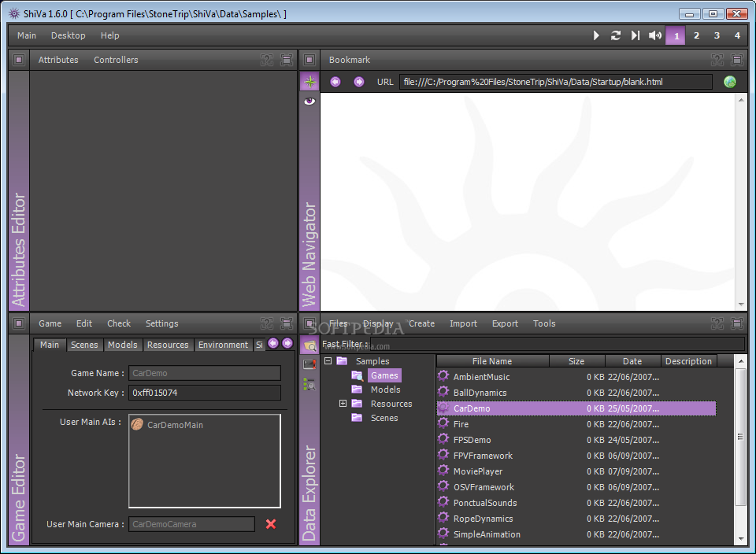Image resolution: width=756 pixels, height=554 pixels.
Task: Select the Scenes folder in tree
Action: pos(384,418)
